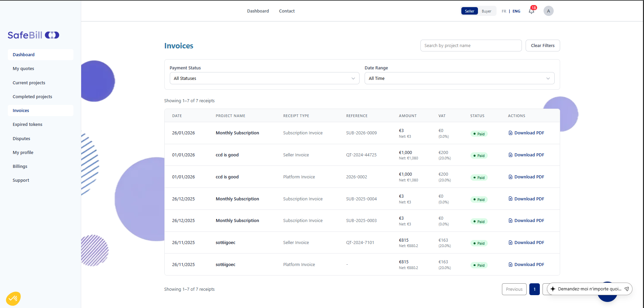This screenshot has width=644, height=308.
Task: Click the project name sot6igoec Seller Invoice row
Action: pos(225,243)
